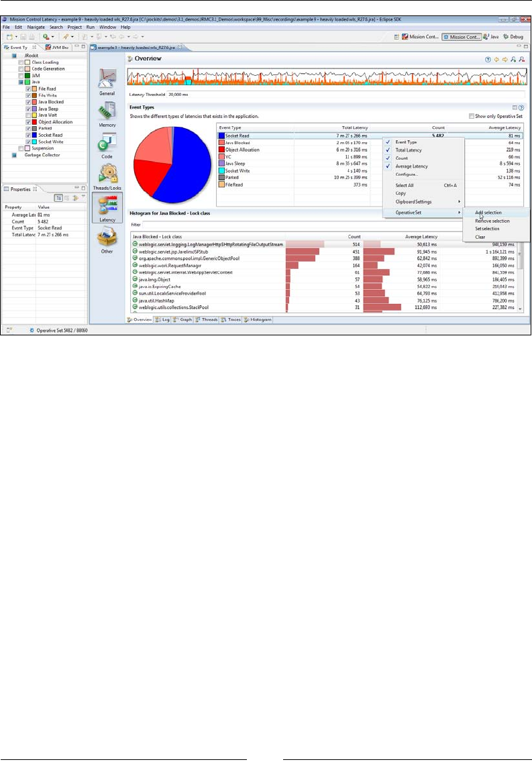The image size is (532, 766).
Task: Toggle the Suspension checkbox
Action: 21,148
